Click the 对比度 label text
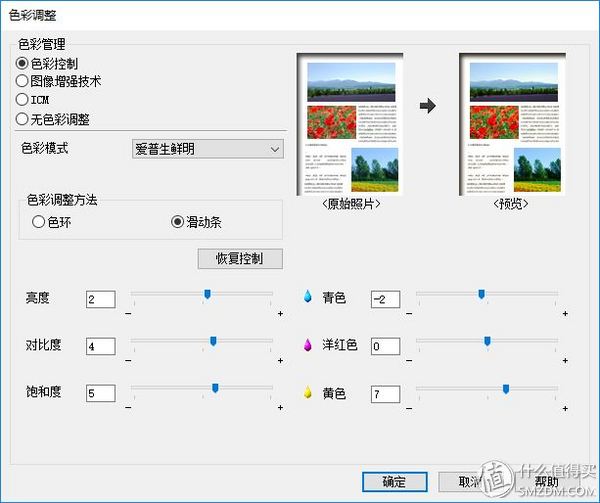 (43, 345)
